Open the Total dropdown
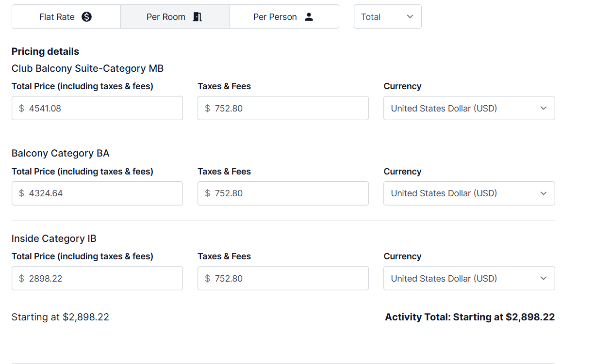 [x=388, y=17]
